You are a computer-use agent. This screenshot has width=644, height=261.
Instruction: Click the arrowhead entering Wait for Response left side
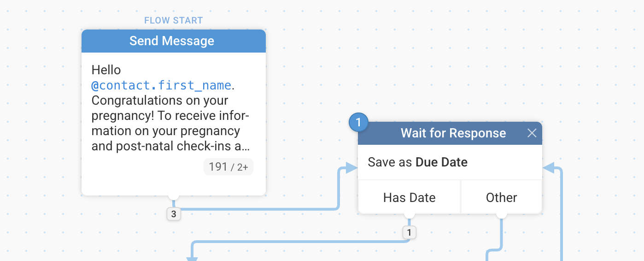(x=351, y=168)
